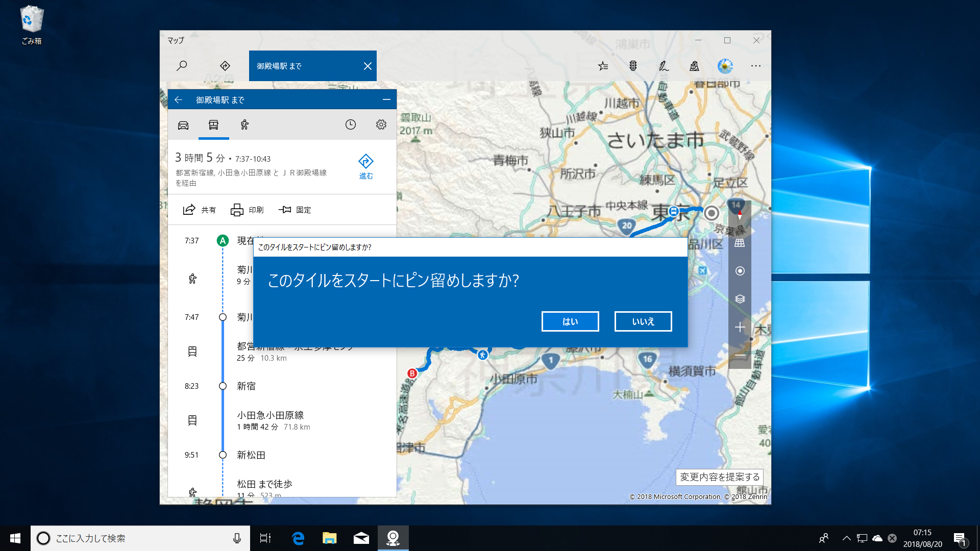980x551 pixels.
Task: Print the directions with 印刷
Action: pyautogui.click(x=247, y=210)
